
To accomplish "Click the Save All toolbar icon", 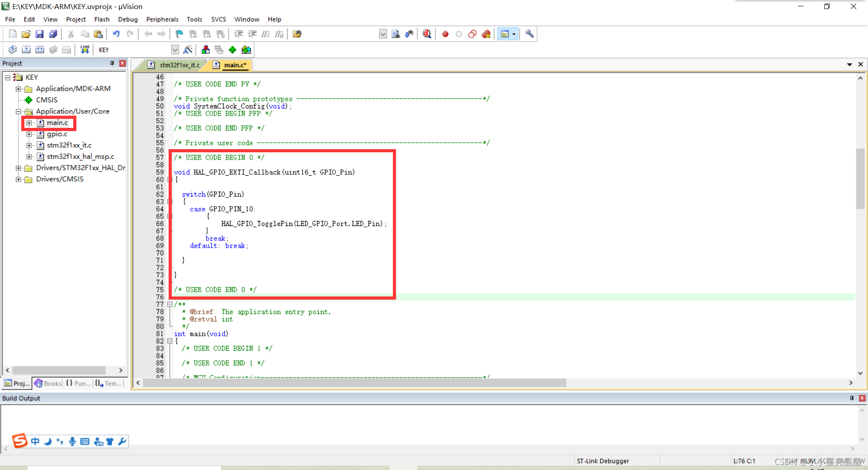I will 53,34.
